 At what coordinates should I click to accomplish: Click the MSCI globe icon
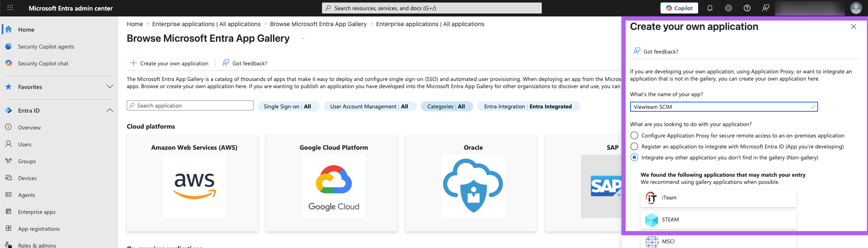click(652, 242)
